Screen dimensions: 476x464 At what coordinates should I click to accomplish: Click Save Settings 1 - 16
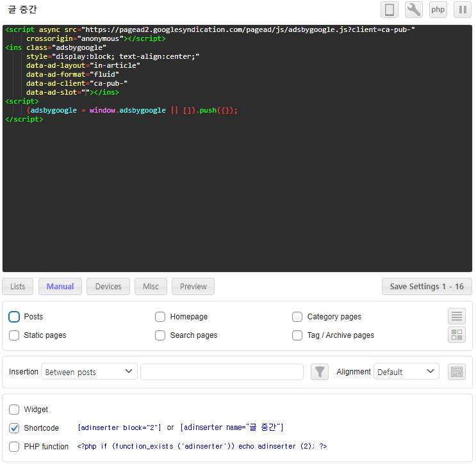427,286
